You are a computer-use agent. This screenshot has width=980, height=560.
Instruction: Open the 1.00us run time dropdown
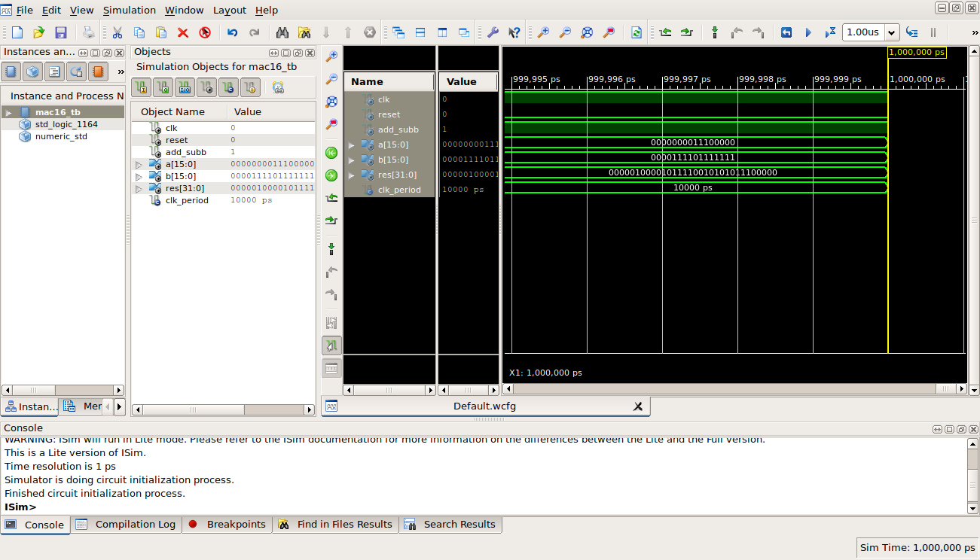[892, 32]
